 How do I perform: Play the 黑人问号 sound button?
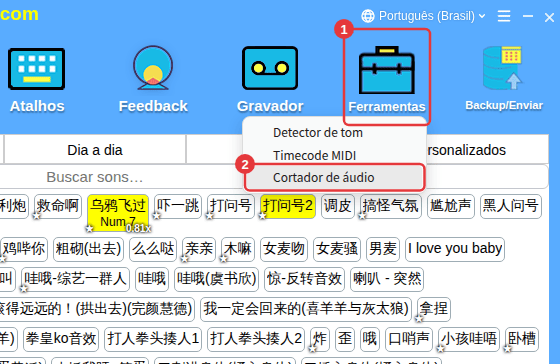510,206
